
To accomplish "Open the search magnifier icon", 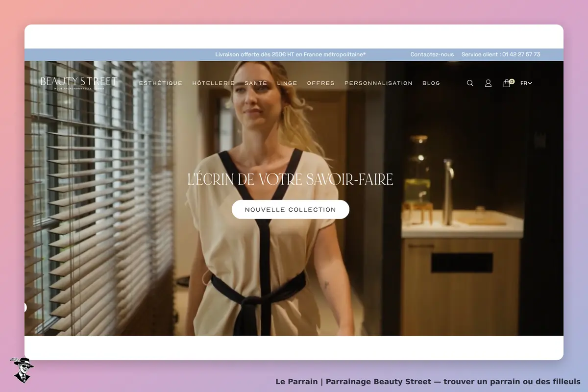I will 470,83.
